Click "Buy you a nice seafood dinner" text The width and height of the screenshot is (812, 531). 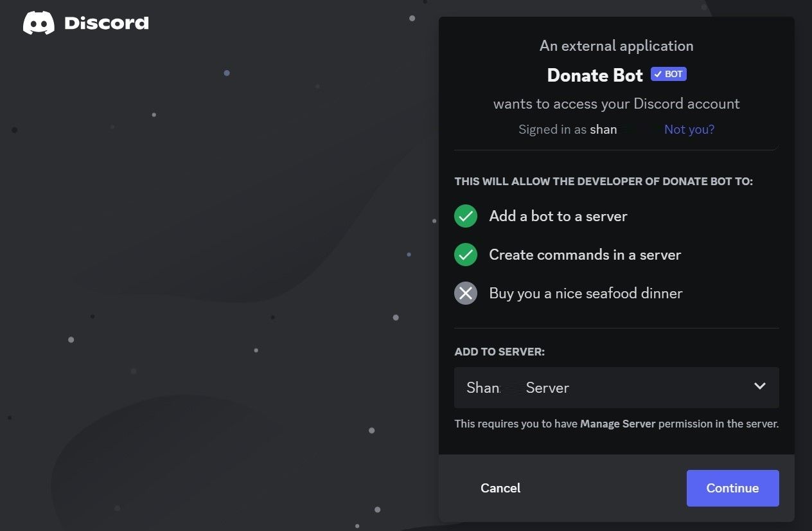[585, 294]
